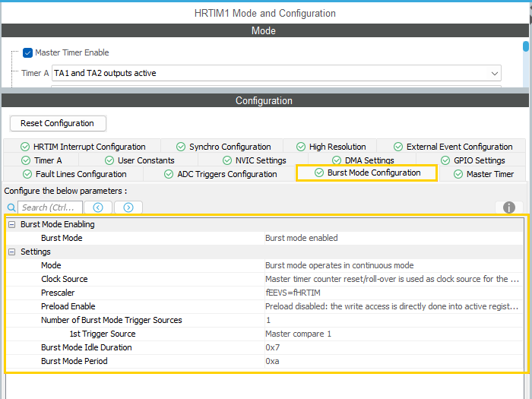Open the Synchro Configuration tab
Screen dimensions: 532x399
[223, 147]
